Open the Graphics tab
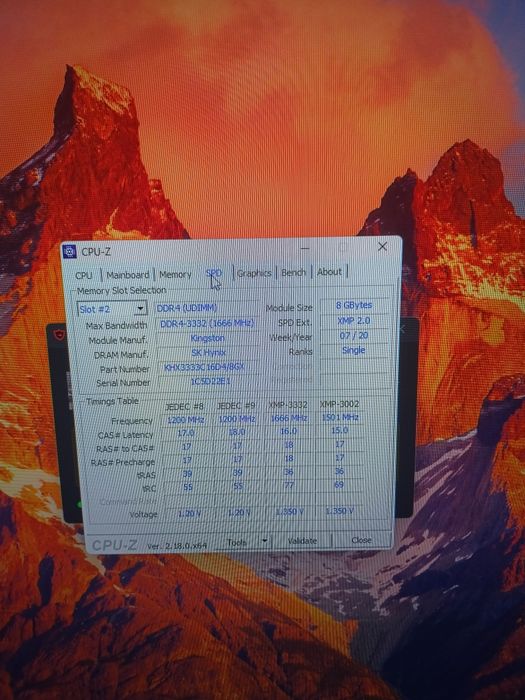 [x=254, y=273]
